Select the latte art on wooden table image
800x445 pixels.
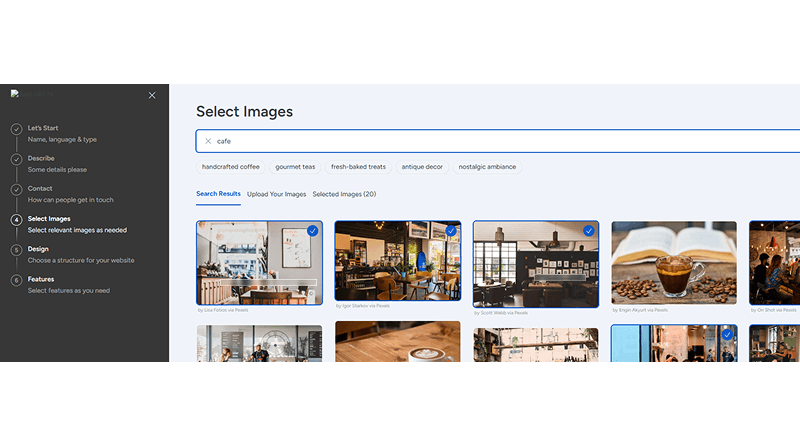[398, 341]
